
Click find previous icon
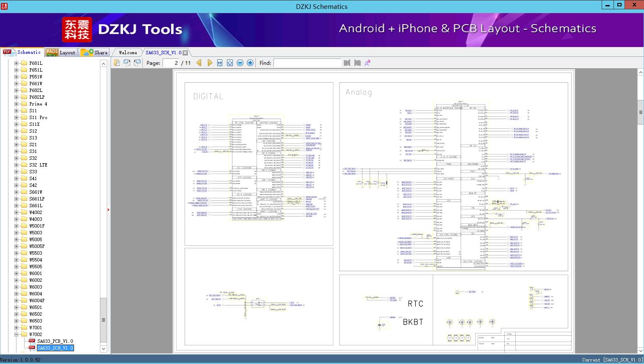[x=347, y=63]
